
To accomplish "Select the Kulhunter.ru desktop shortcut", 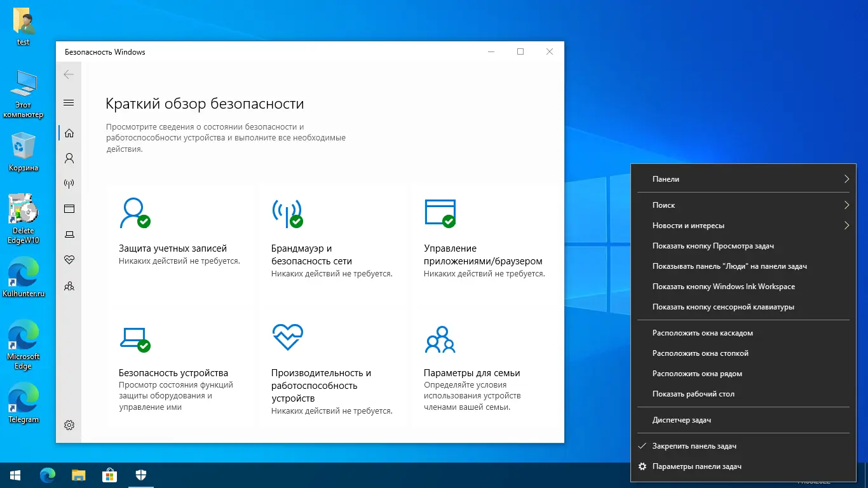I will click(24, 278).
